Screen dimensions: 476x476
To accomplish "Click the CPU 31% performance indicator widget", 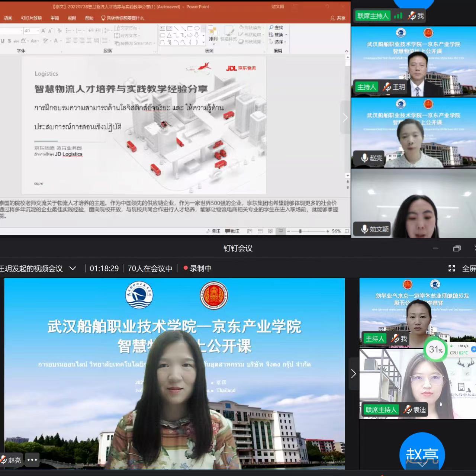I will click(x=436, y=350).
